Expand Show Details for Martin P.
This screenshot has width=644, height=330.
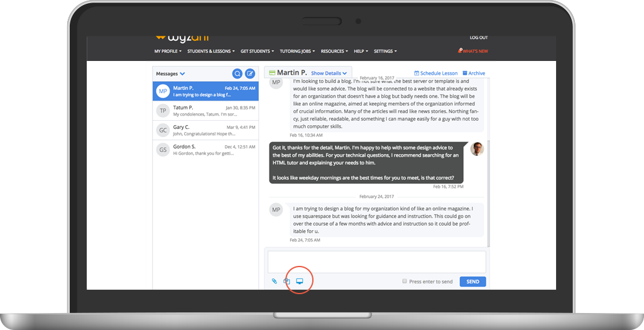[329, 74]
